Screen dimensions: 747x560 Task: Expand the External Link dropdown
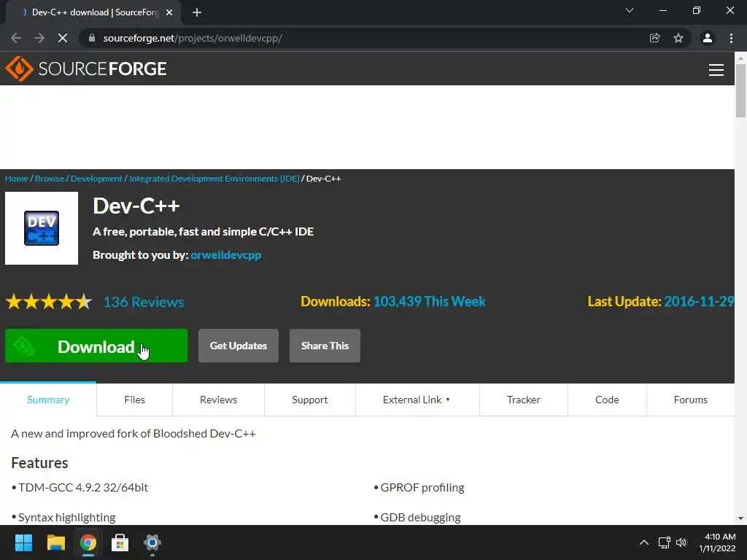(417, 400)
